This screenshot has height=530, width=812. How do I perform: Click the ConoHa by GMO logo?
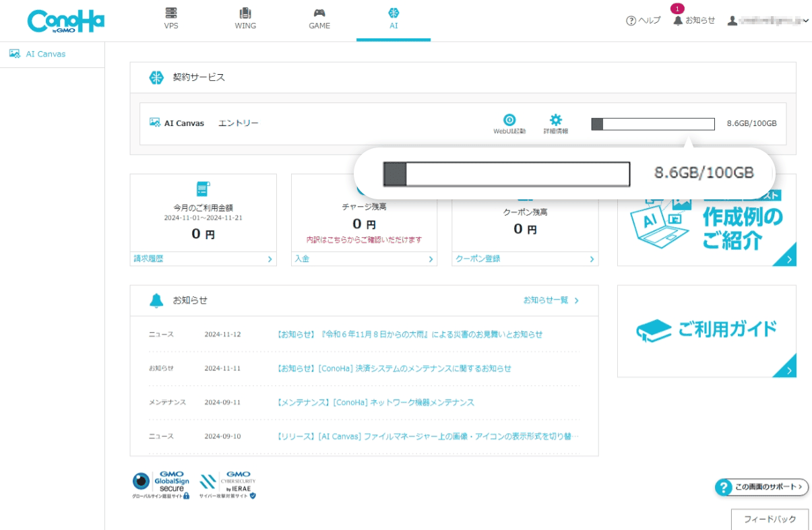coord(66,21)
